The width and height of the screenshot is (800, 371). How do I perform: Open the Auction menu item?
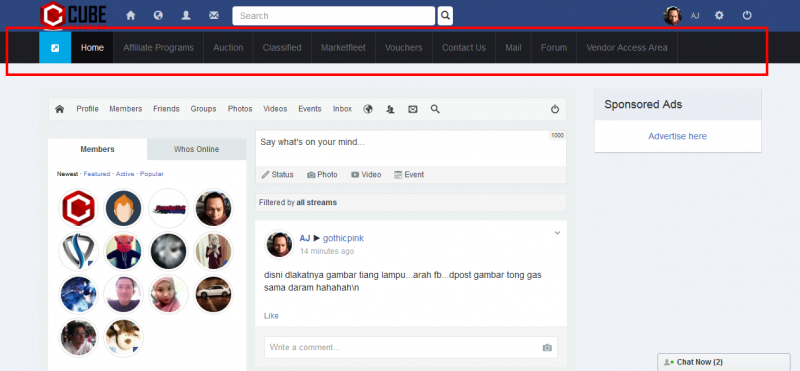[228, 47]
